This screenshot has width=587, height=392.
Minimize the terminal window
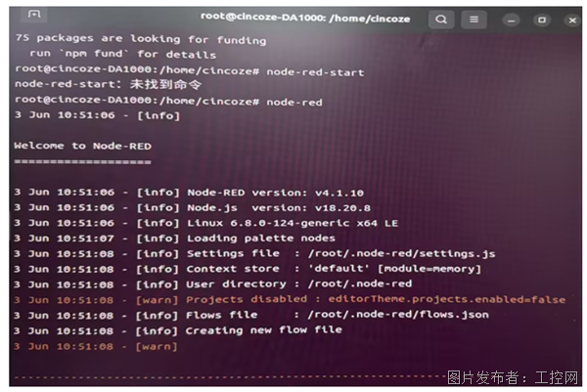pyautogui.click(x=511, y=21)
